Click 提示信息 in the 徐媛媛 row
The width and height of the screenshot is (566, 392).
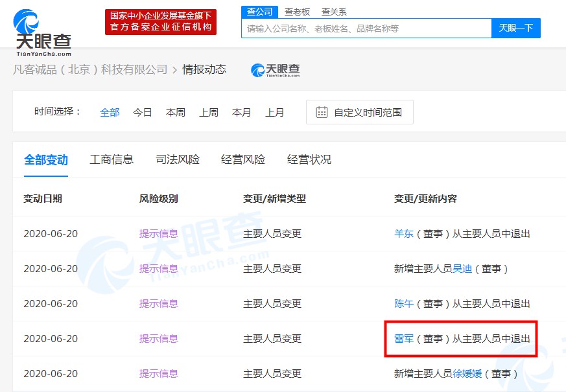pyautogui.click(x=158, y=374)
